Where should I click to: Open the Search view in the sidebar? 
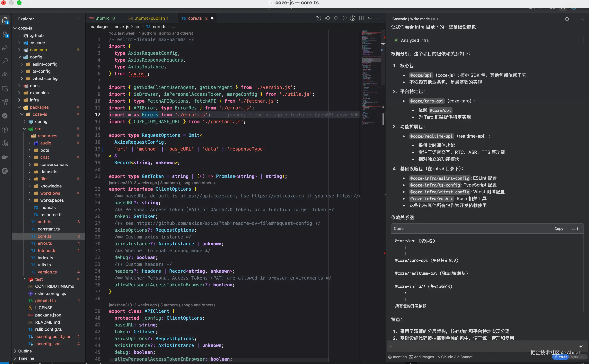click(5, 61)
